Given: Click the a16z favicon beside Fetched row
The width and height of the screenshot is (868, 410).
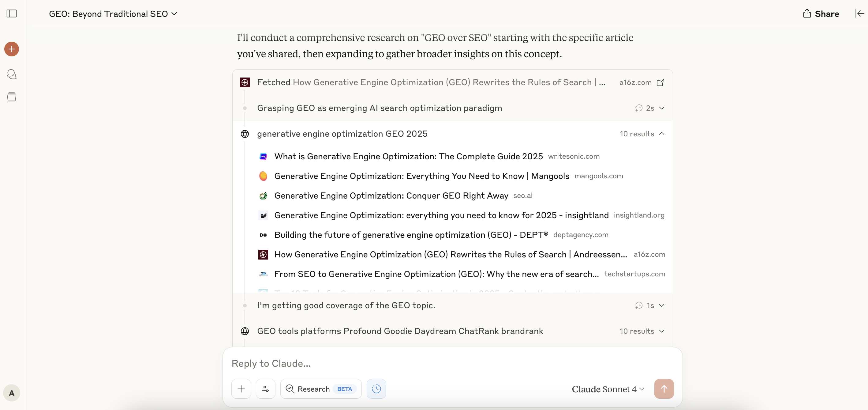Looking at the screenshot, I should pyautogui.click(x=245, y=82).
